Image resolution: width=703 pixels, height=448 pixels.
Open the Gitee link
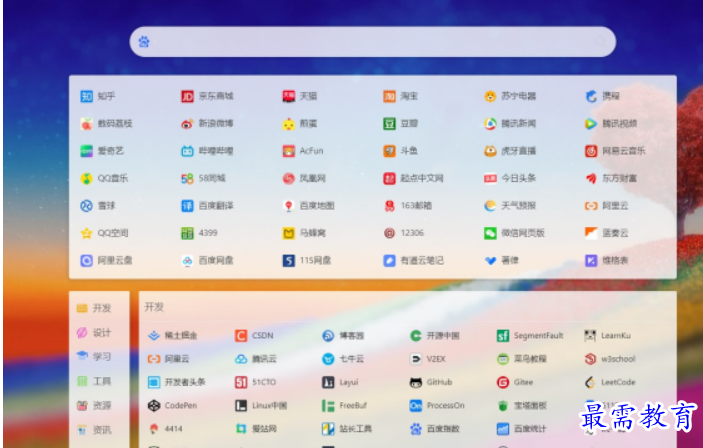click(515, 382)
